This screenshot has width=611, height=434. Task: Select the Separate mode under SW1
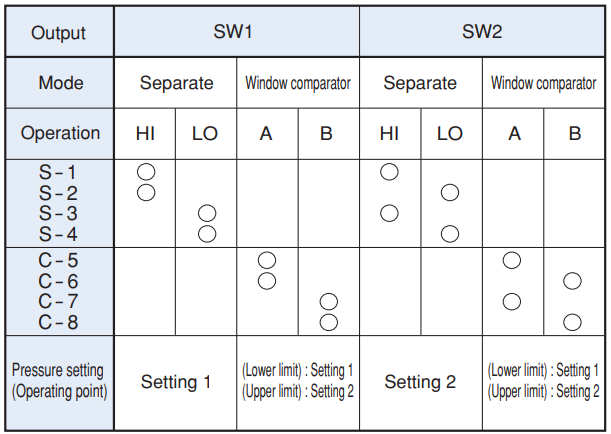click(x=176, y=83)
